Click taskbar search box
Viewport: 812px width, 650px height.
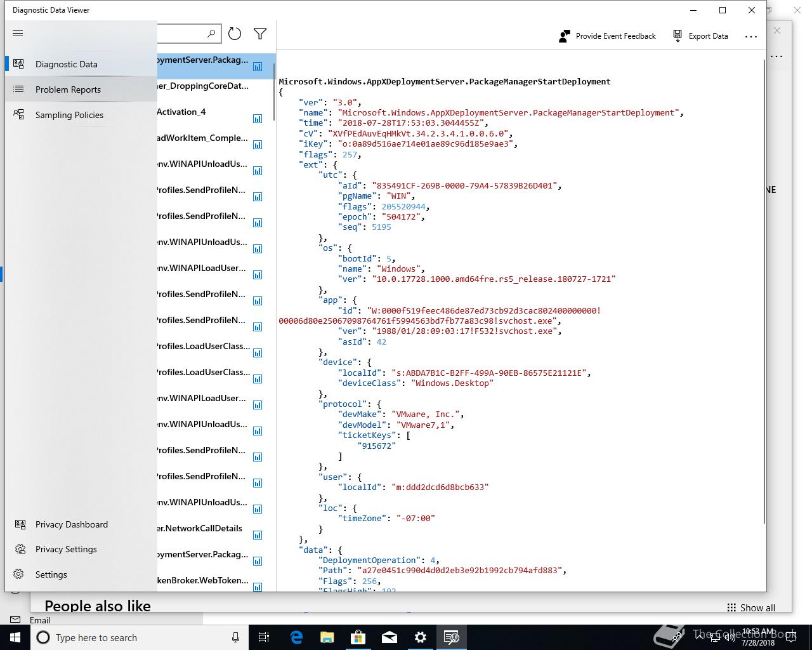(140, 637)
